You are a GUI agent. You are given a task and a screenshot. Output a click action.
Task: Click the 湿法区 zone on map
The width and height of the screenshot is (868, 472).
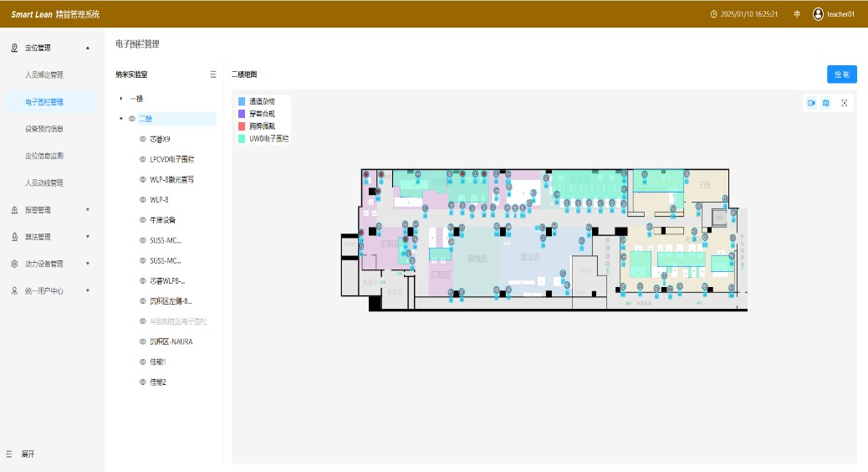pos(529,257)
